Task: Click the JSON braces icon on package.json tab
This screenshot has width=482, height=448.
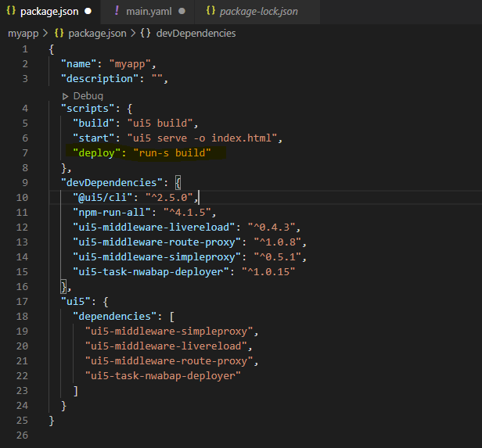Action: point(11,12)
